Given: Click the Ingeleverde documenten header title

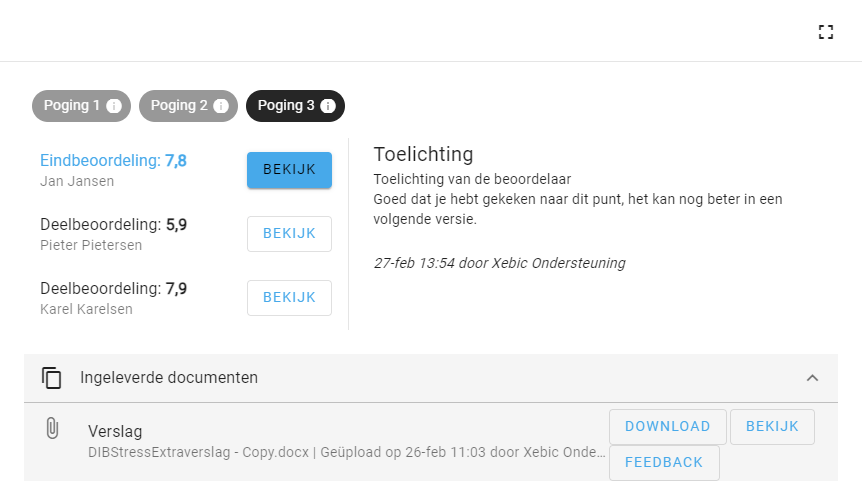Looking at the screenshot, I should (169, 378).
